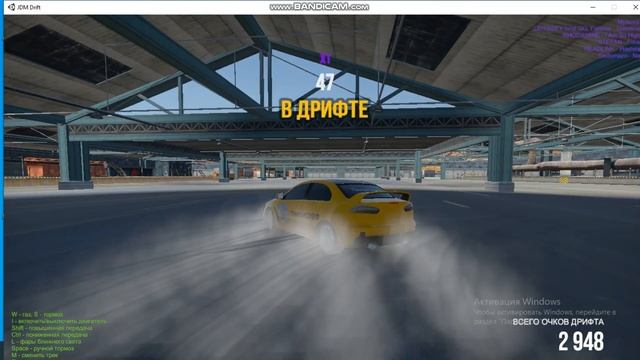Click the 'Space - ручной тормоз' hint
The height and width of the screenshot is (360, 640).
click(x=43, y=349)
